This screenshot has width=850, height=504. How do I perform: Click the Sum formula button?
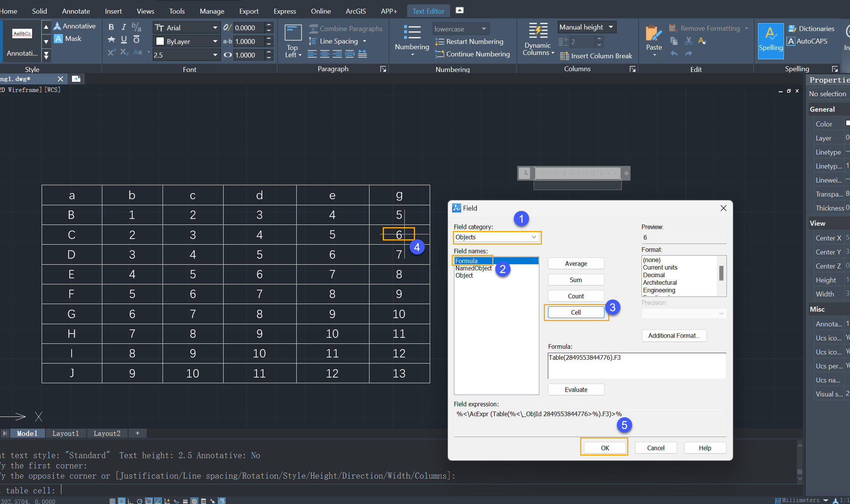point(576,280)
